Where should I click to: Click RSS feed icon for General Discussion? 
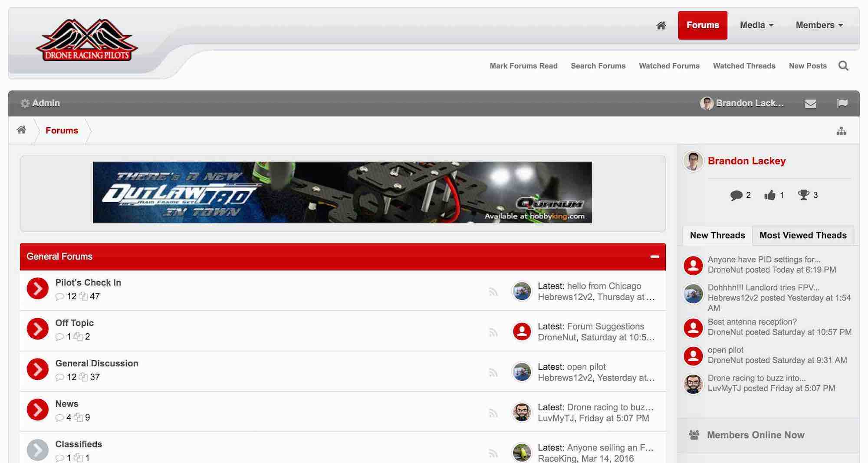click(x=493, y=373)
